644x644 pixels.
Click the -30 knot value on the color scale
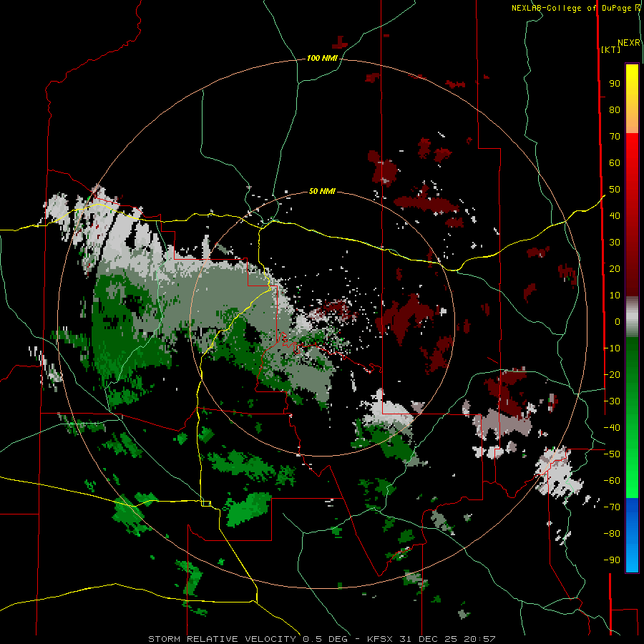tap(612, 401)
